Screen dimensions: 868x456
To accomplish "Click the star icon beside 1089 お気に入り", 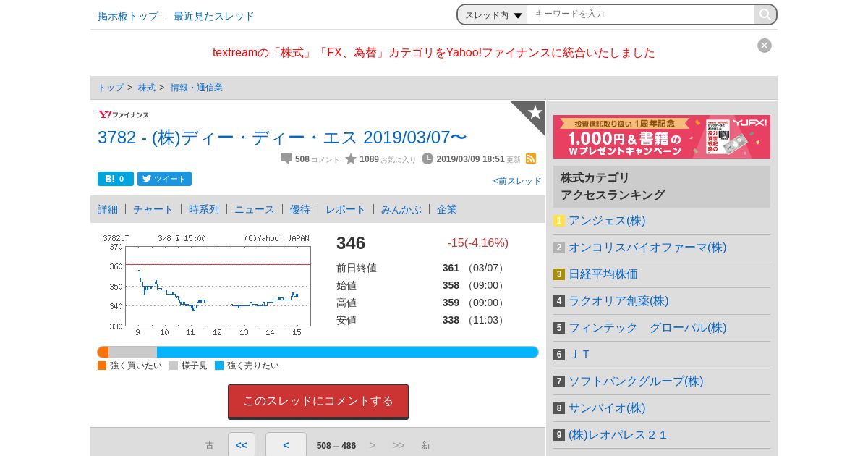I will [351, 159].
